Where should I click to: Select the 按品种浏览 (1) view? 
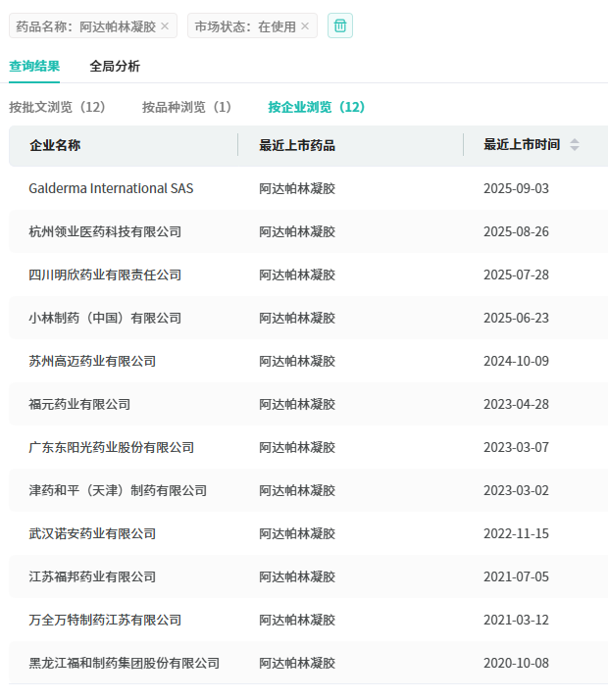[x=186, y=107]
